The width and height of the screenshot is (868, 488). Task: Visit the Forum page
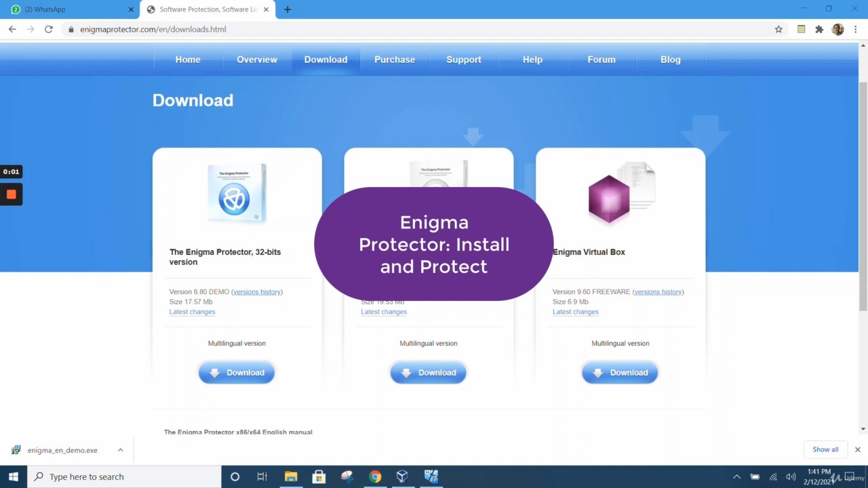pos(601,60)
